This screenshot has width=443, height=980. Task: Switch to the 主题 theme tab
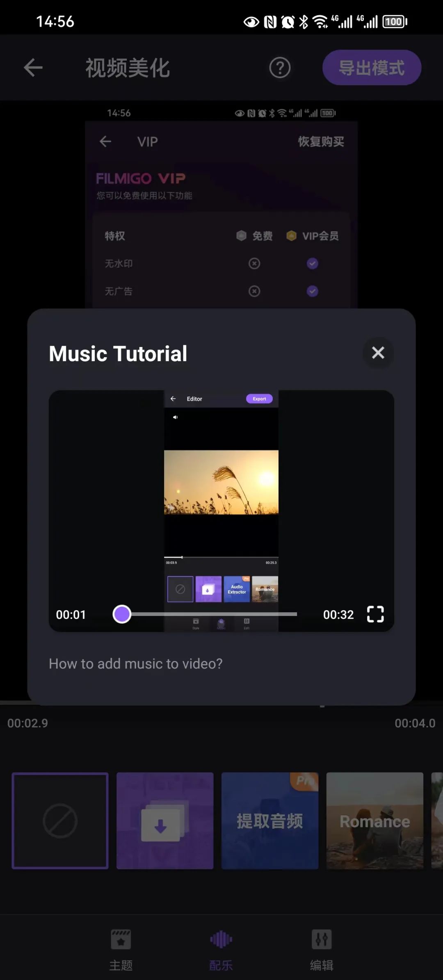[121, 949]
